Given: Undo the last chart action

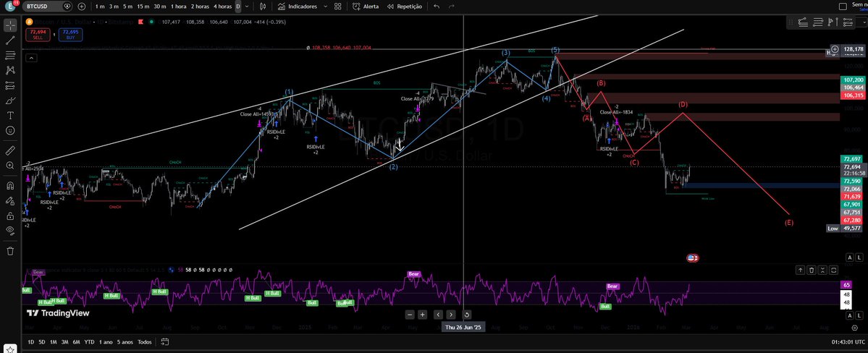Looking at the screenshot, I should 437,6.
